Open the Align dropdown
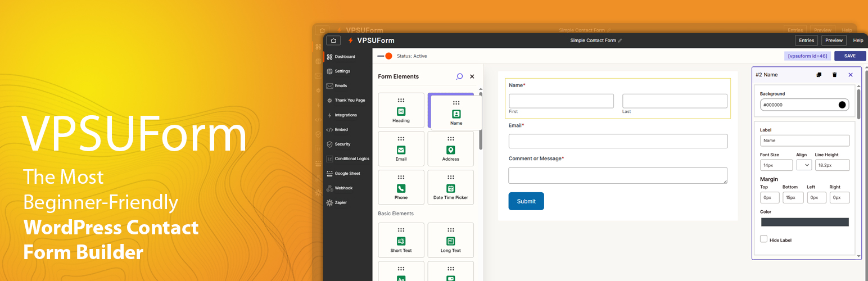This screenshot has width=868, height=281. (804, 165)
